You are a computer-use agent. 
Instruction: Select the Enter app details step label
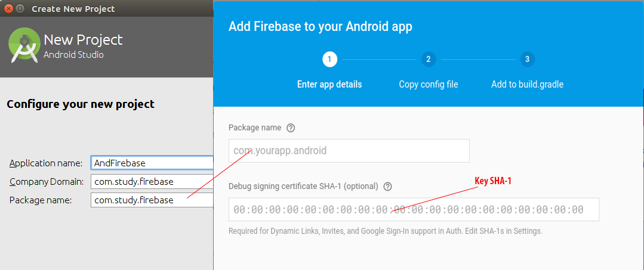point(329,85)
